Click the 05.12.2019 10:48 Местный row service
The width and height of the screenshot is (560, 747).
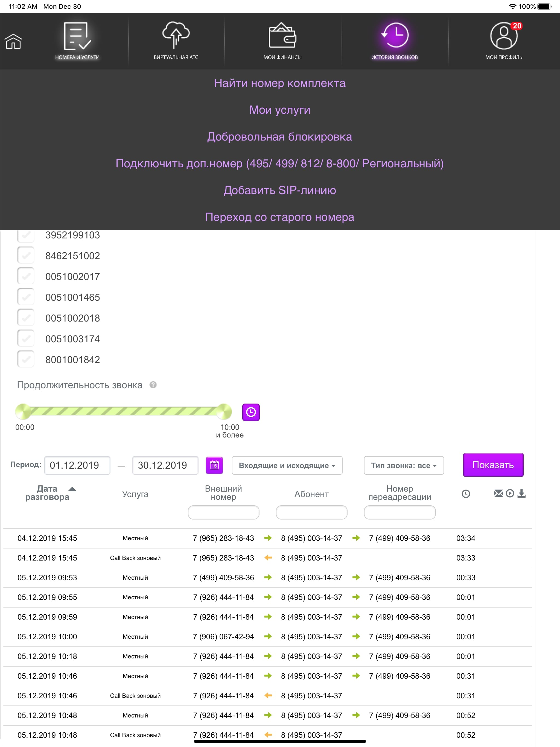[135, 715]
